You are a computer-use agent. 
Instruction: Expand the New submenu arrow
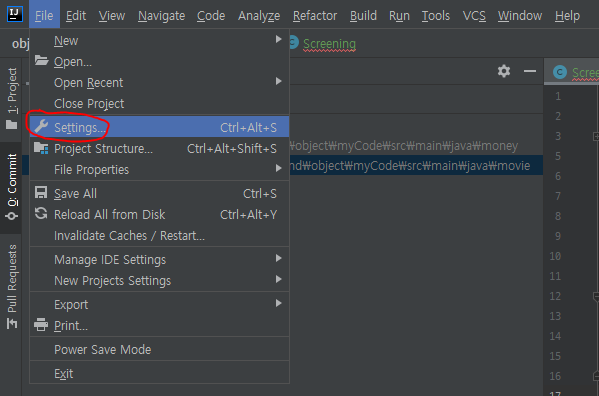(278, 39)
